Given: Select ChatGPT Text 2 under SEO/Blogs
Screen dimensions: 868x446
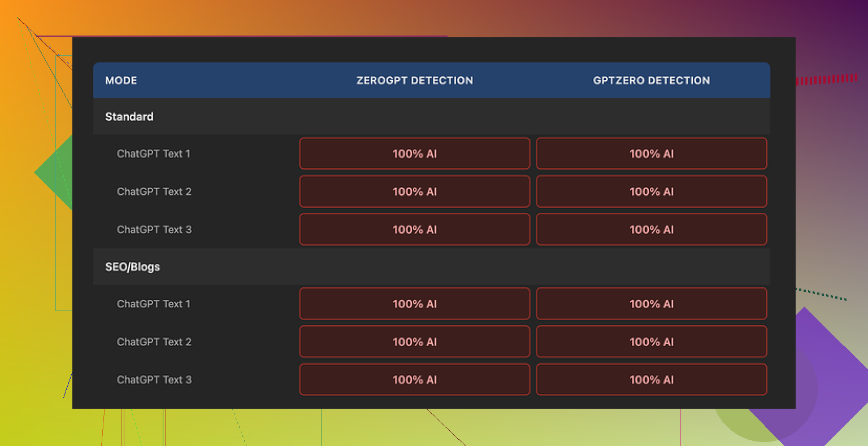Looking at the screenshot, I should tap(154, 342).
